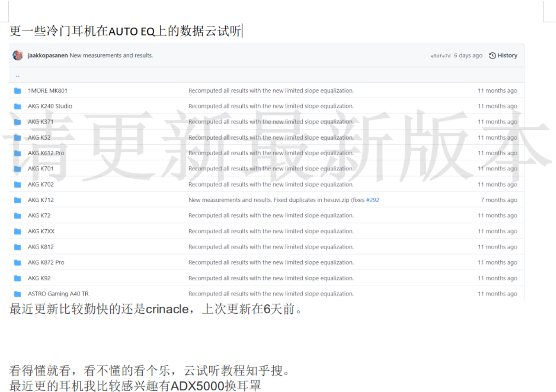The width and height of the screenshot is (556, 392).
Task: Open the AKG K872 Pro folder name
Action: point(46,263)
